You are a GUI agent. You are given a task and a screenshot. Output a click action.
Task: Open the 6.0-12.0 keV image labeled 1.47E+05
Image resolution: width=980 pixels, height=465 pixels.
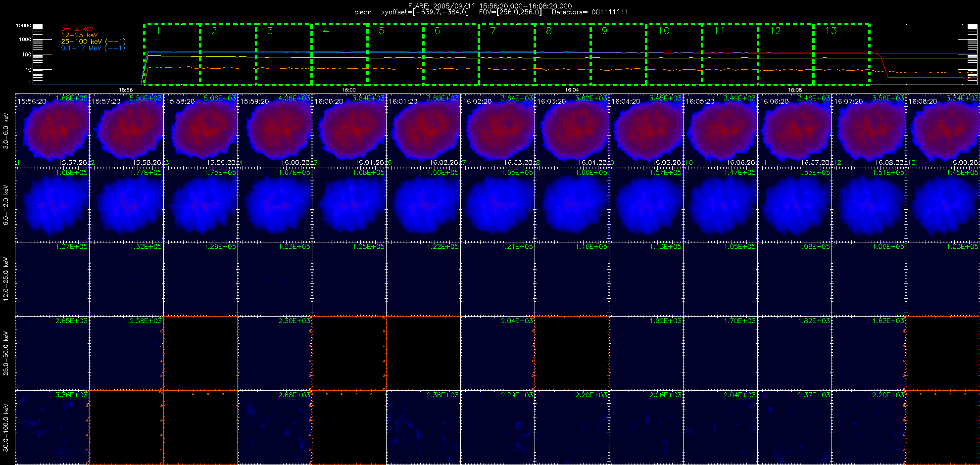[721, 205]
